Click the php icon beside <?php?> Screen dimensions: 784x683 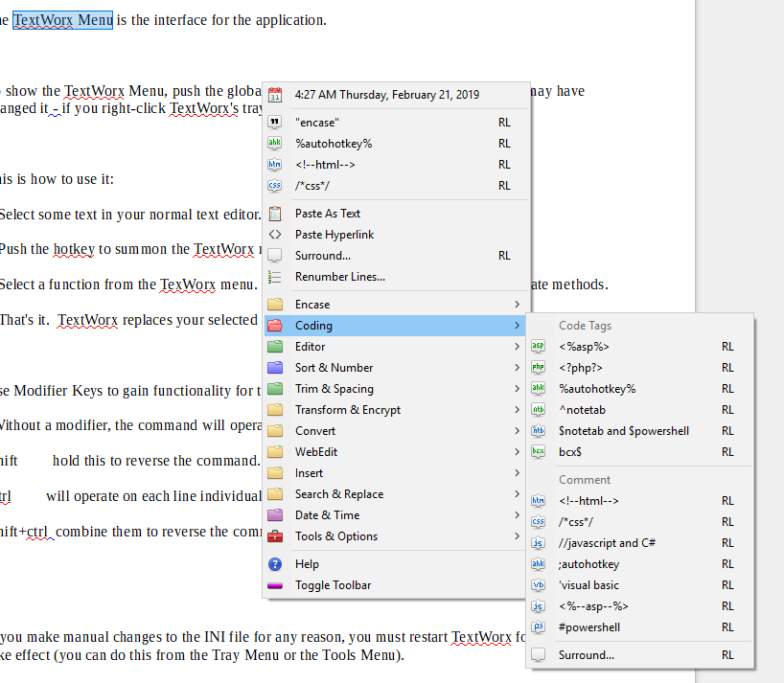pyautogui.click(x=538, y=367)
